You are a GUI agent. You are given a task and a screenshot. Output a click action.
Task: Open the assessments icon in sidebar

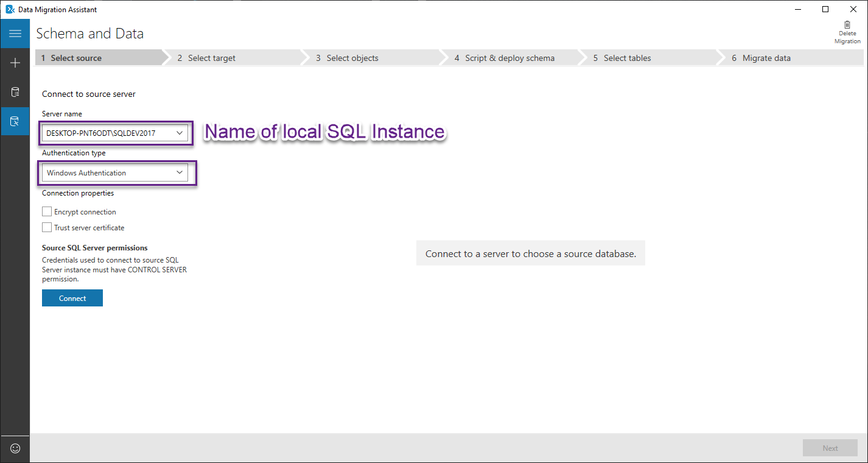15,92
